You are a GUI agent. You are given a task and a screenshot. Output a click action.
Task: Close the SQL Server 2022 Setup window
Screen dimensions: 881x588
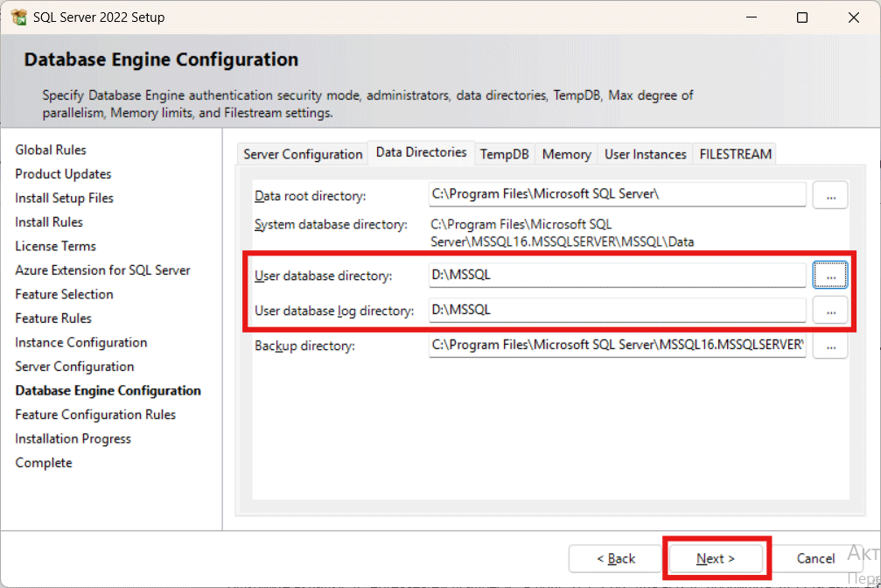852,17
